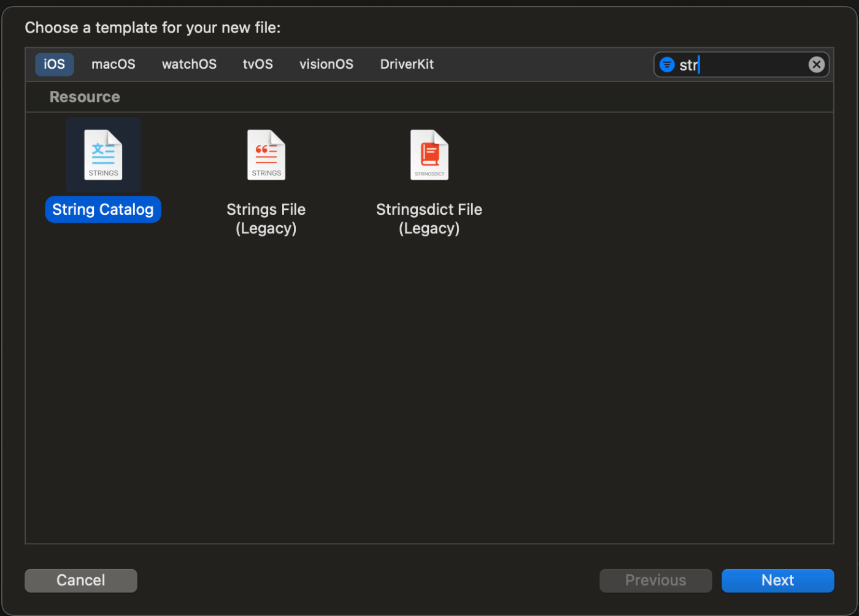This screenshot has height=616, width=859.
Task: Click the 'Strings File (Legacy)' label
Action: tap(266, 218)
